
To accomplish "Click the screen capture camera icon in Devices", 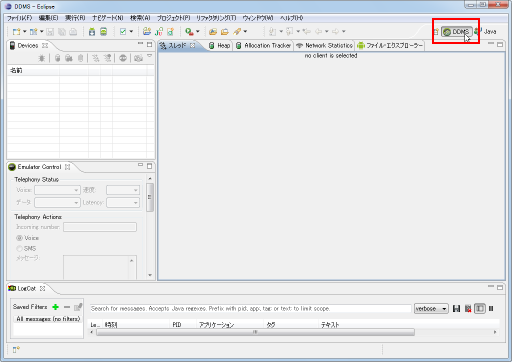I will coord(138,58).
